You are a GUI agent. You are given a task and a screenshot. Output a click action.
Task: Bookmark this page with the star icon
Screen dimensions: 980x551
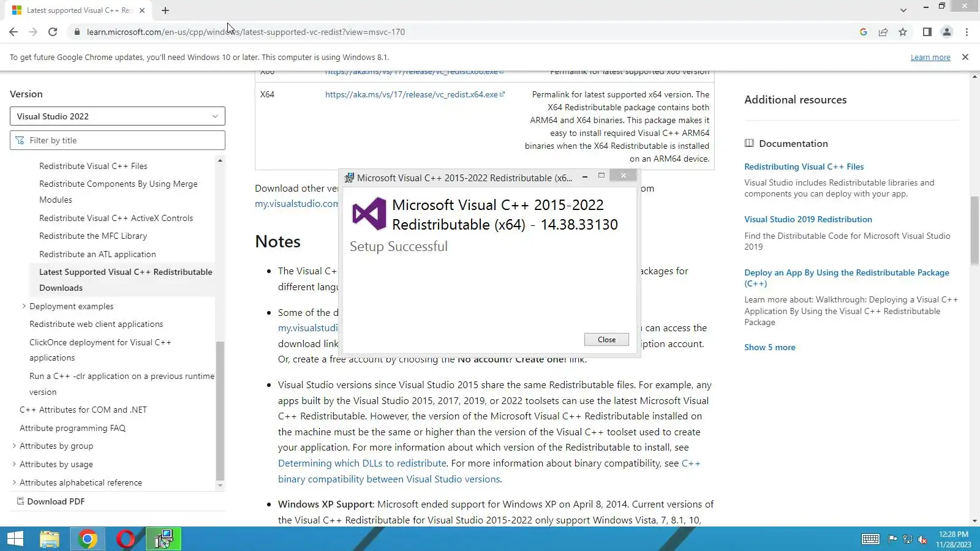(x=903, y=32)
